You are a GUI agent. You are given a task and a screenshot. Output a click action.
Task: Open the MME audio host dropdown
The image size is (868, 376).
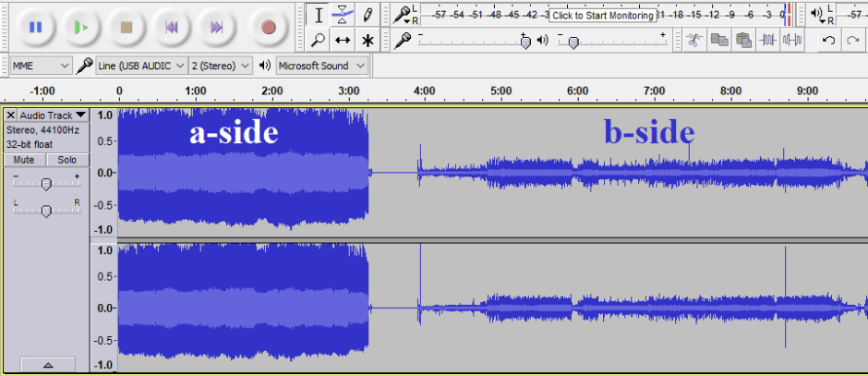[41, 66]
